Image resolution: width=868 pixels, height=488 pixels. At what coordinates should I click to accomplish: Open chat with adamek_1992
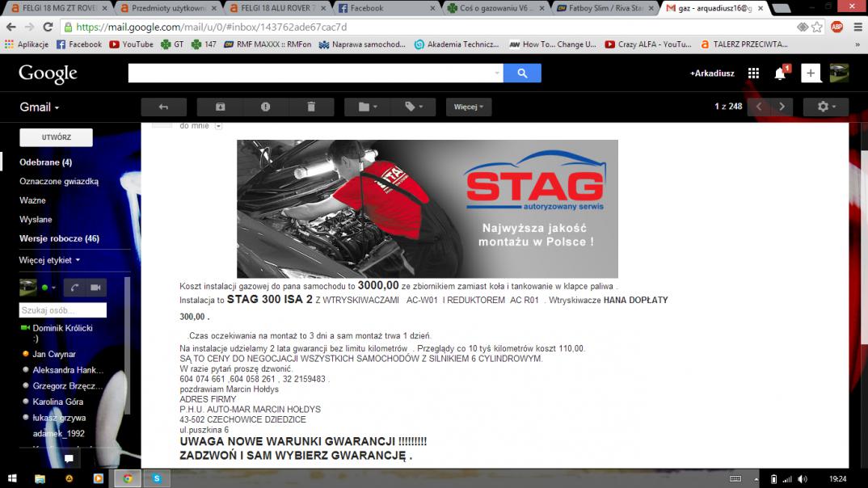tap(58, 434)
